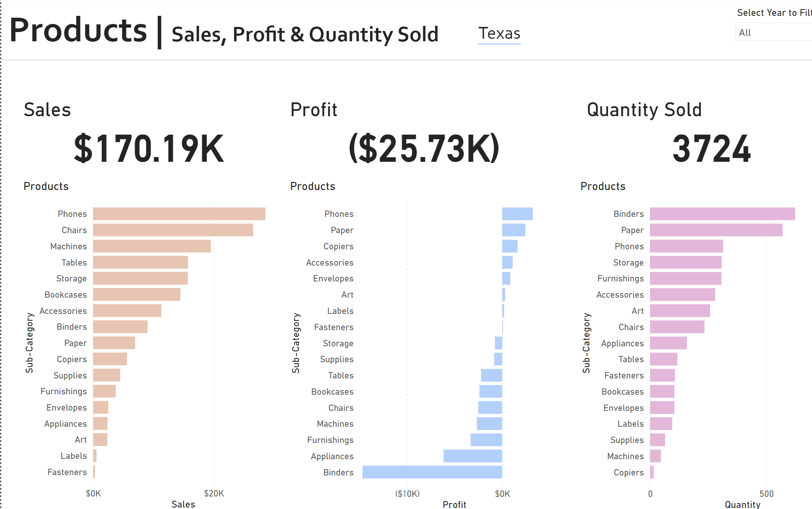Click the Appliances bar in Profit chart

472,456
